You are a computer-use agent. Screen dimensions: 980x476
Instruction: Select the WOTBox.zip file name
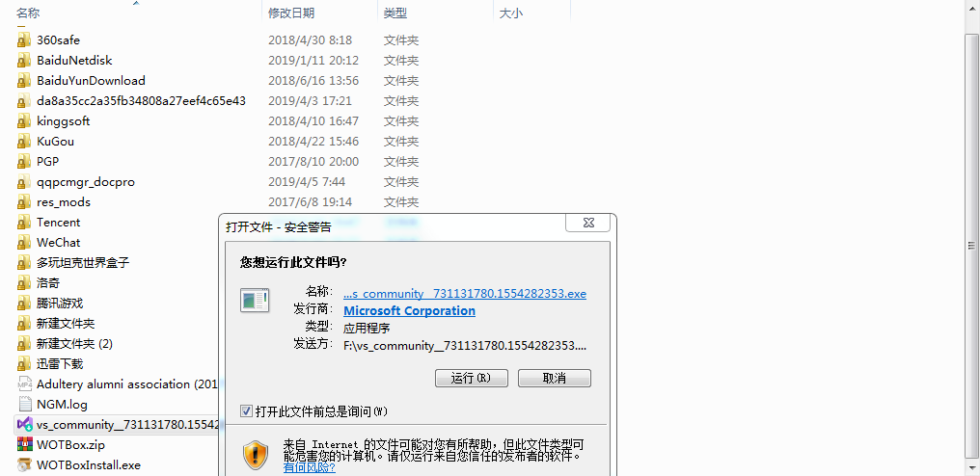(x=70, y=445)
